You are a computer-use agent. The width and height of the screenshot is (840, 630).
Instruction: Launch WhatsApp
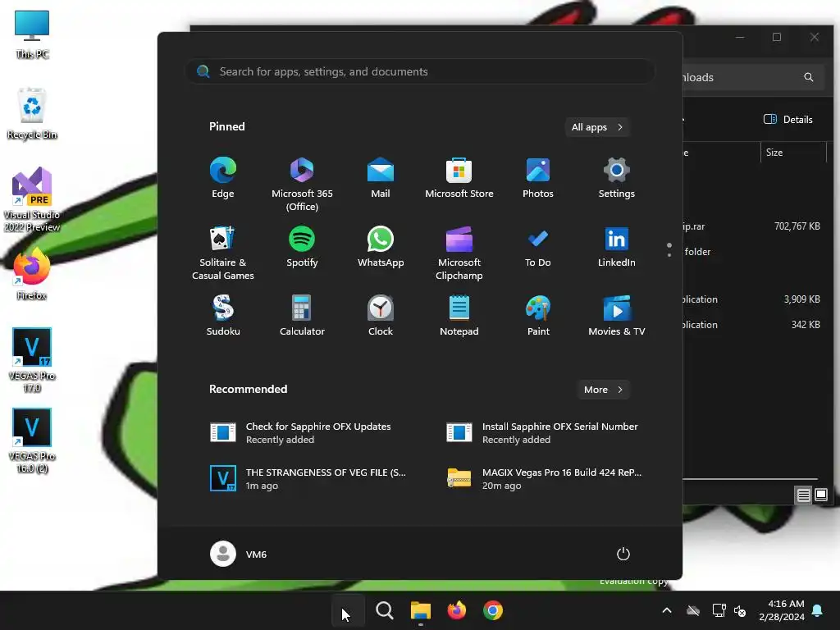pos(381,247)
